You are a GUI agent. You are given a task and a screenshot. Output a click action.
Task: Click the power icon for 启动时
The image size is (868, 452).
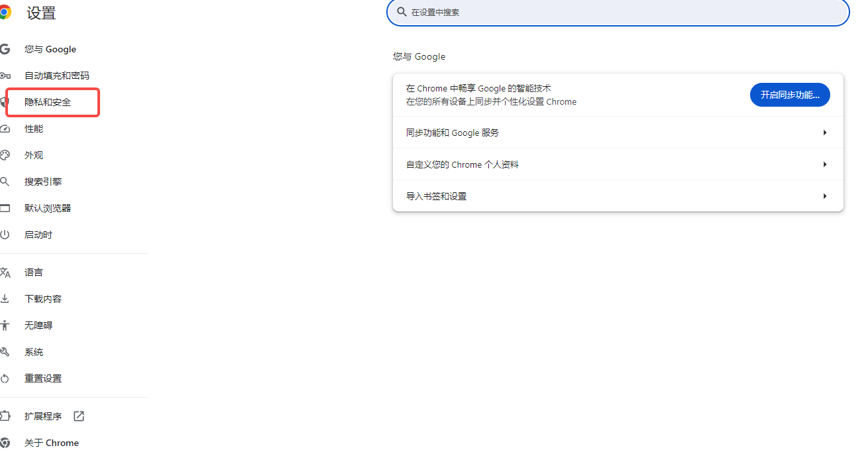click(x=5, y=235)
